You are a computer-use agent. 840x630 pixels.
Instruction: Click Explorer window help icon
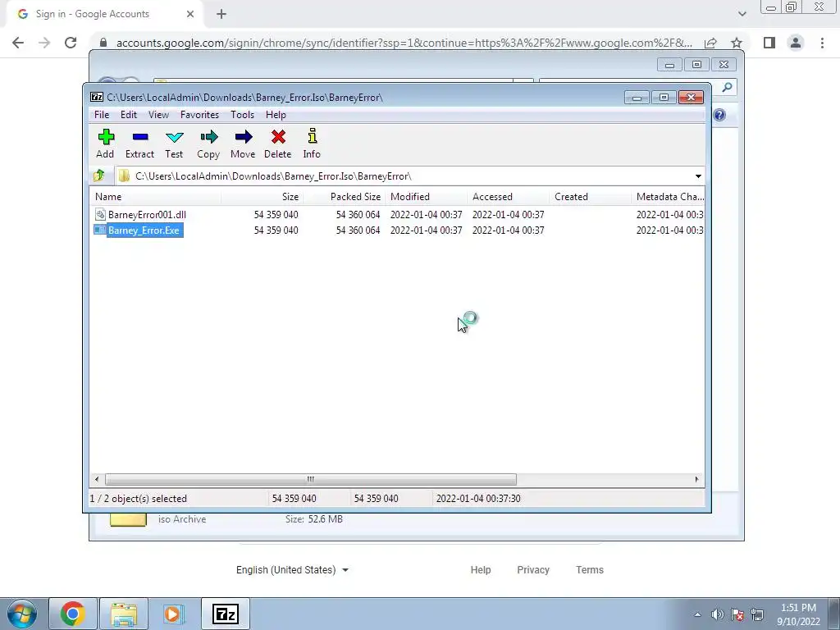(719, 115)
